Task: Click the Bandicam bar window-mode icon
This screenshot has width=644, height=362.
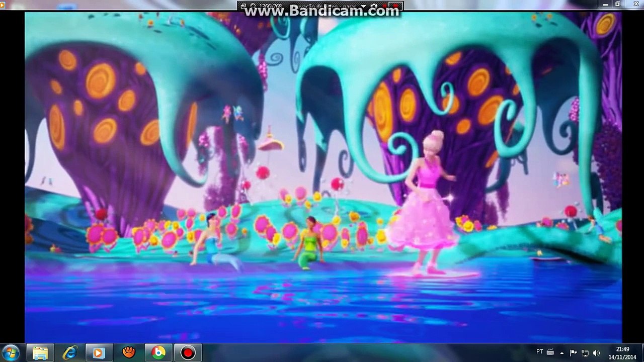Action: point(244,6)
